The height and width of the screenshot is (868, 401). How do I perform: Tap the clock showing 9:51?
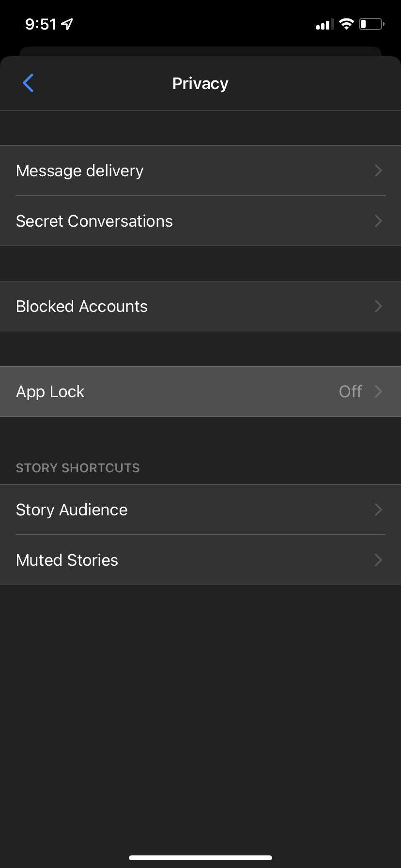[x=41, y=24]
